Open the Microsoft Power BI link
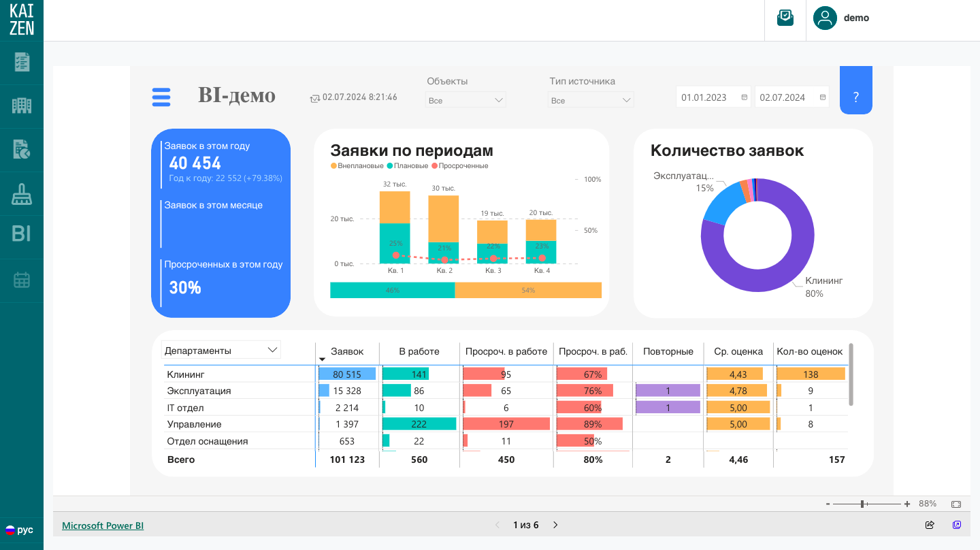Screen dimensions: 980x550 pos(103,525)
